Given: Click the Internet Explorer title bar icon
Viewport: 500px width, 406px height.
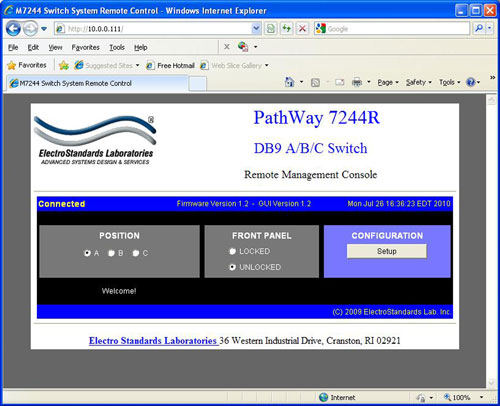Looking at the screenshot, I should pos(9,11).
